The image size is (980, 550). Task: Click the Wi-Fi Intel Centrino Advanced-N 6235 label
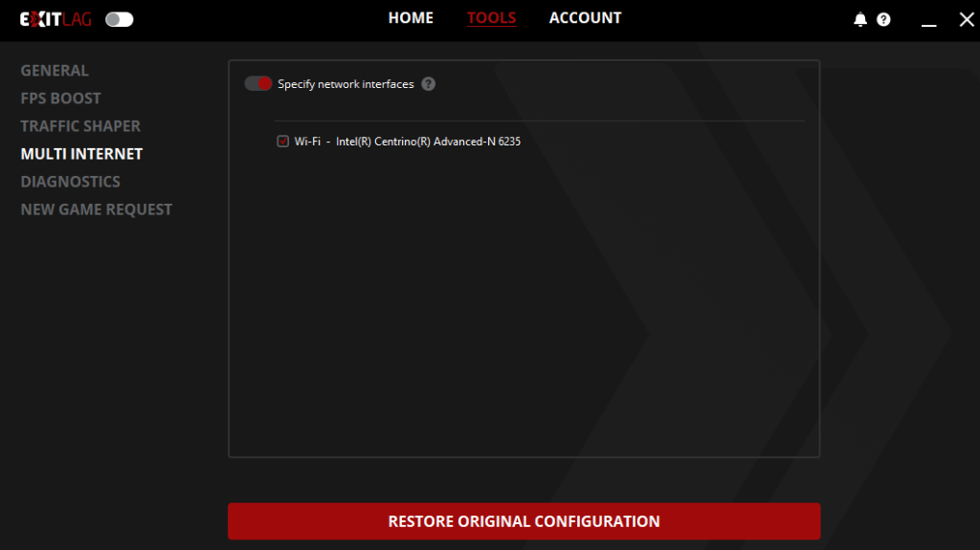pyautogui.click(x=408, y=142)
